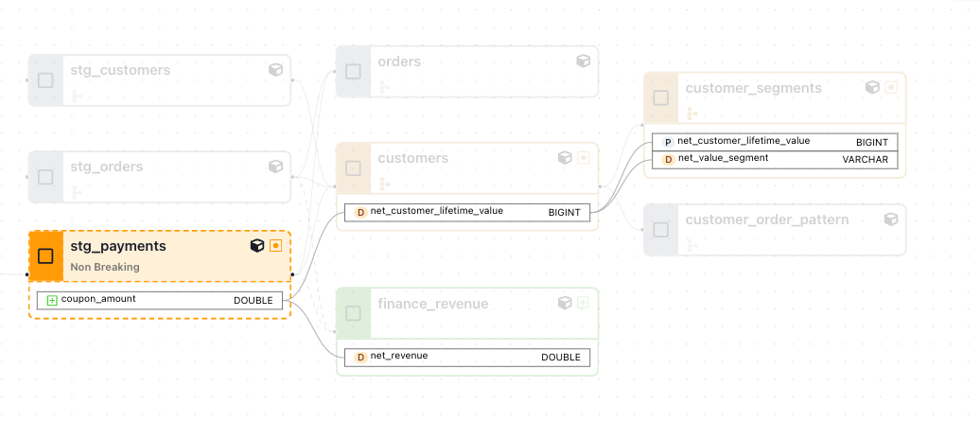980x422 pixels.
Task: Click the cube model icon on stg_customers
Action: (x=275, y=70)
